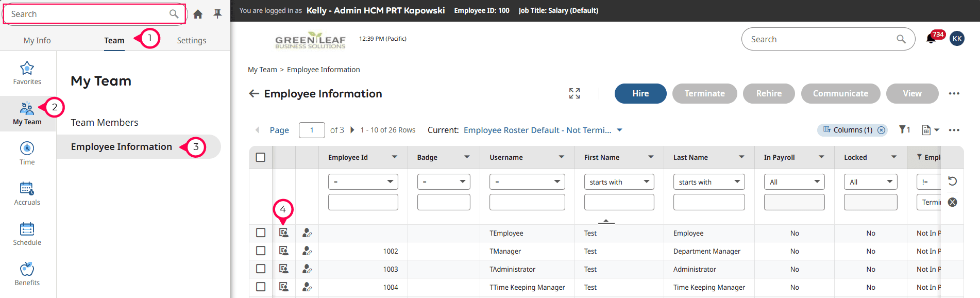Pin the navigation menu with the pin icon
The width and height of the screenshot is (980, 298).
pyautogui.click(x=217, y=14)
